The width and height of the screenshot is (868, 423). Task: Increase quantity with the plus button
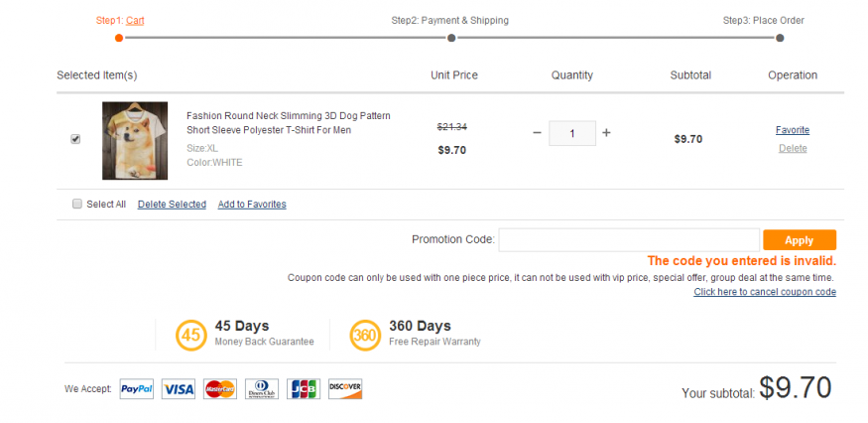606,133
